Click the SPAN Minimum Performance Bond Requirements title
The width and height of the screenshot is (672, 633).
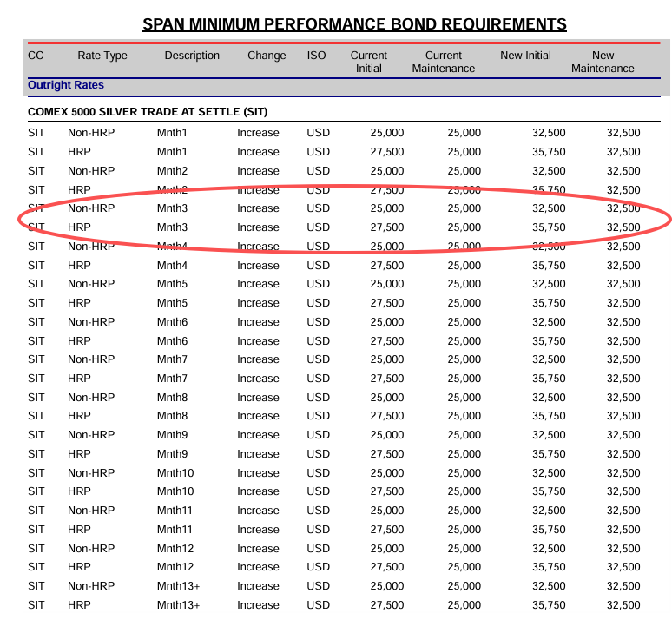pyautogui.click(x=354, y=23)
